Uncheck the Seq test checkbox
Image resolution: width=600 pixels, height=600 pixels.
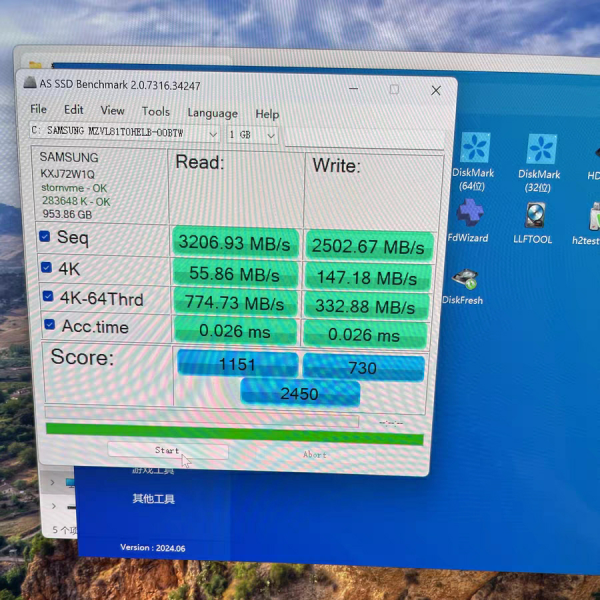click(45, 237)
